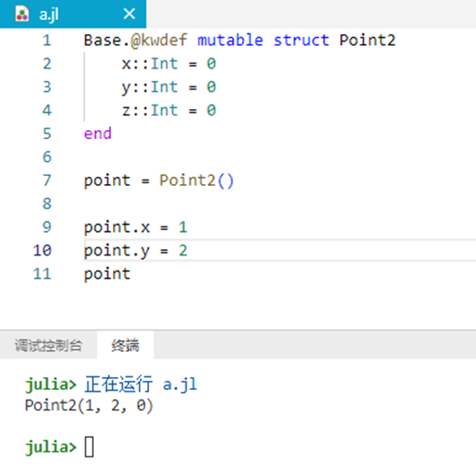Click the Julia file icon on the a.jl tab
Viewport: 476px width, 472px height.
pos(23,14)
